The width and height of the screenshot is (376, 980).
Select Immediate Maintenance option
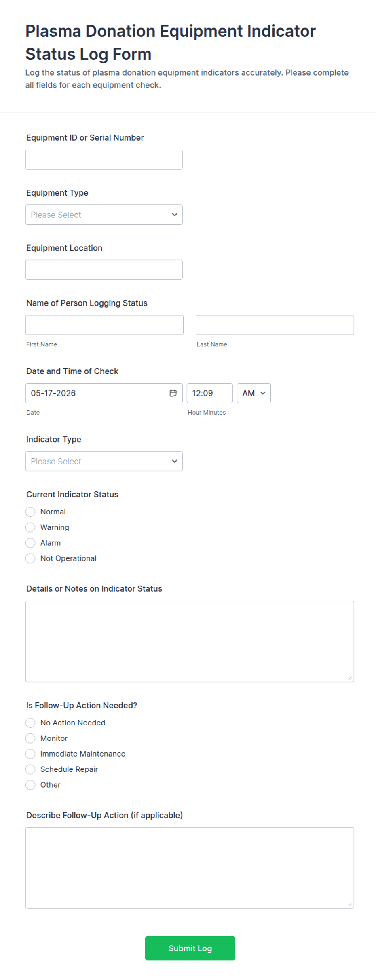pos(30,754)
